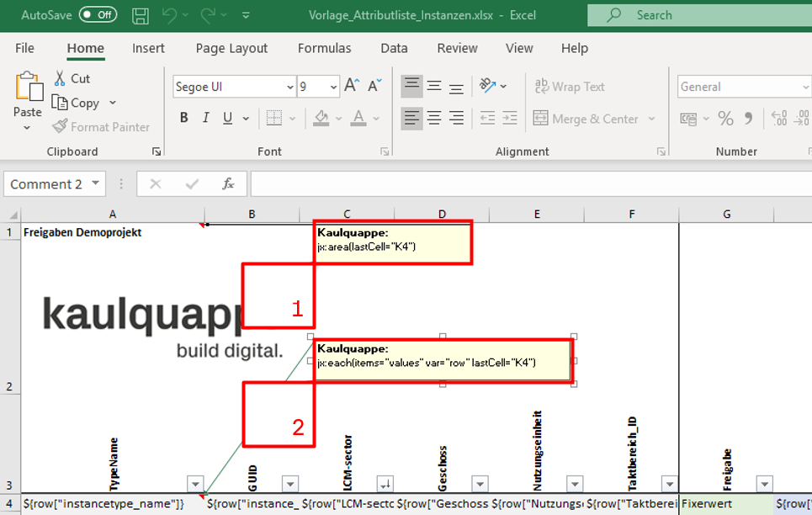The width and height of the screenshot is (812, 515).
Task: Apply font color to text
Action: [358, 118]
